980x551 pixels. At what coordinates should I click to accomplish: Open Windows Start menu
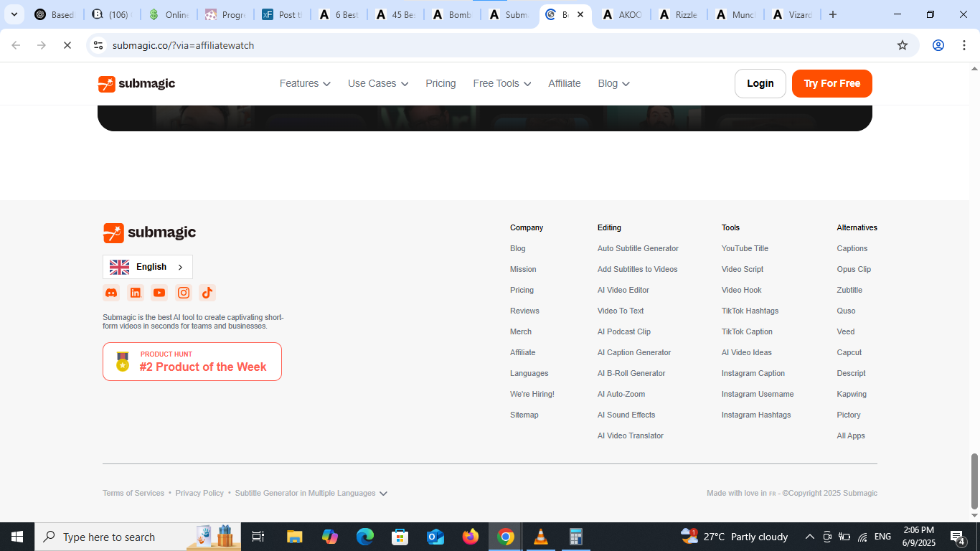tap(17, 537)
